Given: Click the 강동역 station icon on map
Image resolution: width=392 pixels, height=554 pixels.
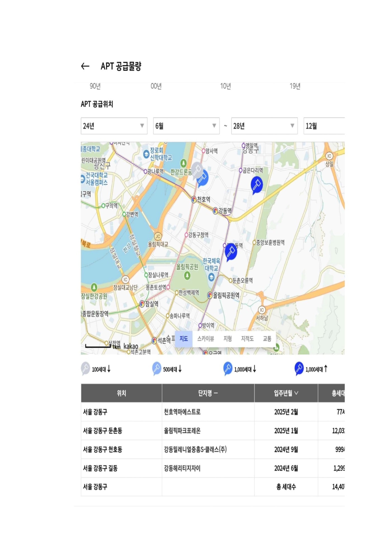Looking at the screenshot, I should [x=215, y=211].
